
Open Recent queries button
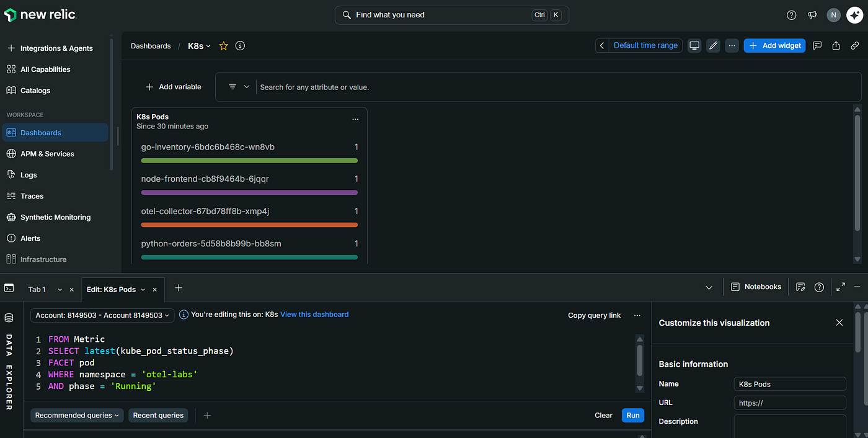point(158,415)
